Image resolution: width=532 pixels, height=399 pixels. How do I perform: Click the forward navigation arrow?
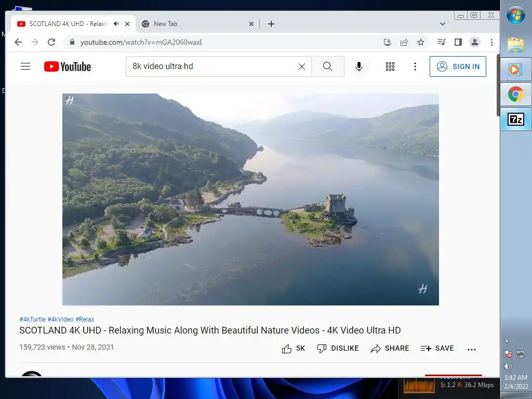point(35,42)
